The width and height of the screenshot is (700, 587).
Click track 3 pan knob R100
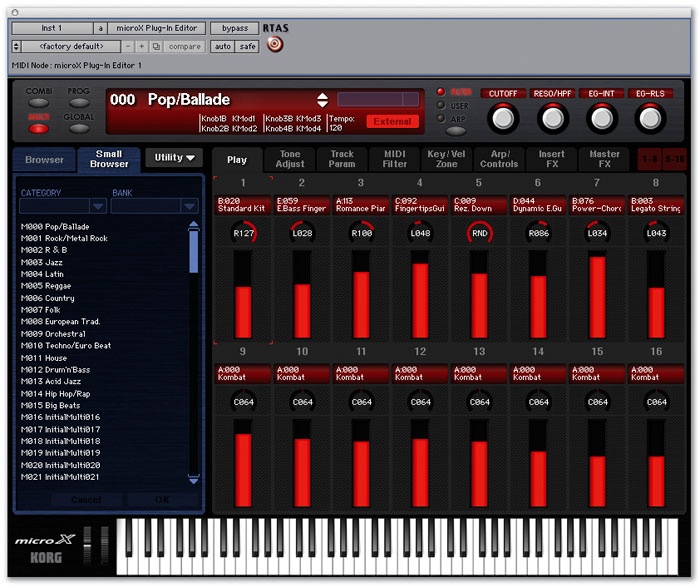361,233
